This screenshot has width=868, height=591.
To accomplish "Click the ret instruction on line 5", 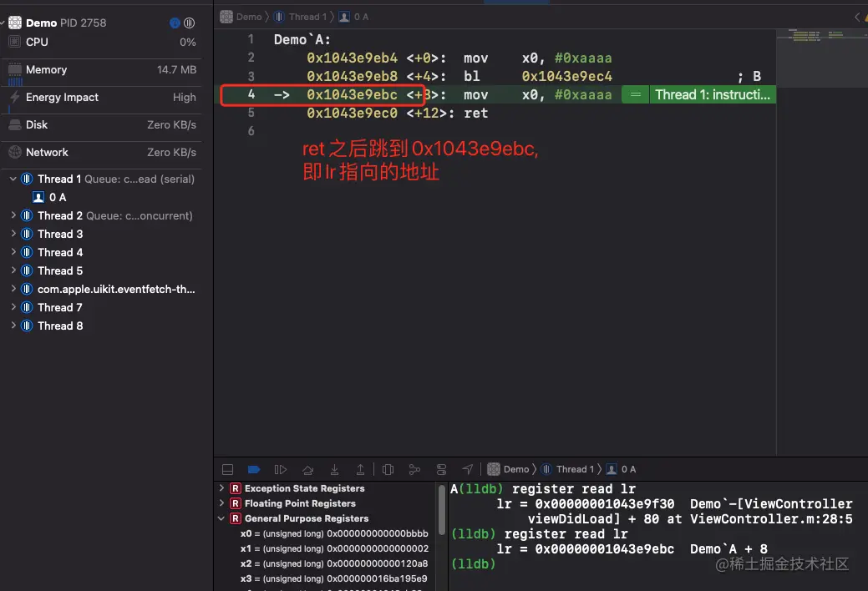I will pyautogui.click(x=476, y=114).
